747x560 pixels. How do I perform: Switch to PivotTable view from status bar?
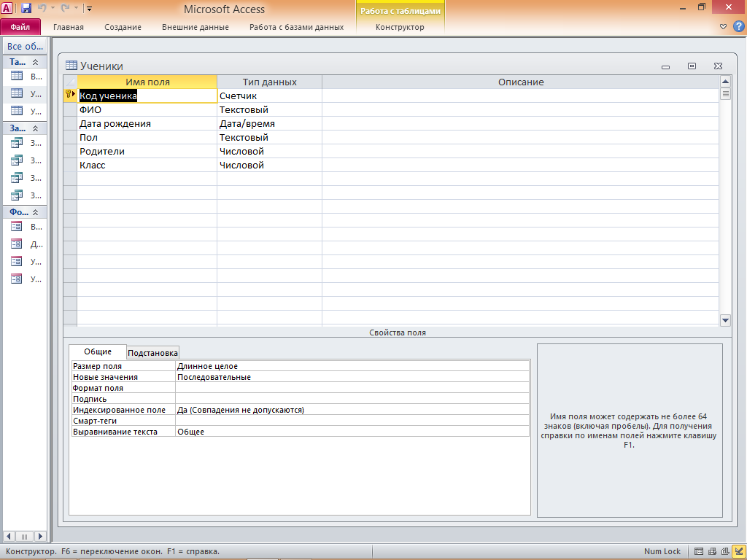pos(712,551)
